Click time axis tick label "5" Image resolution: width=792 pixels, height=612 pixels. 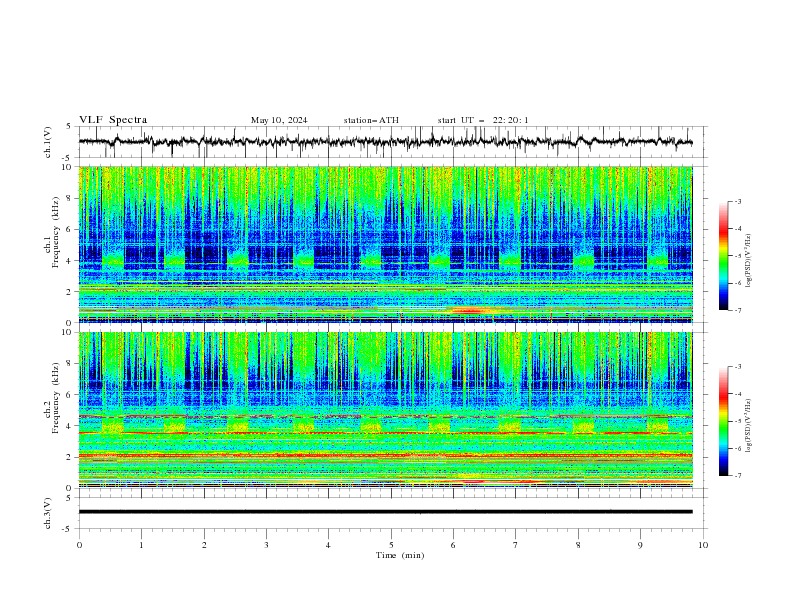point(391,545)
